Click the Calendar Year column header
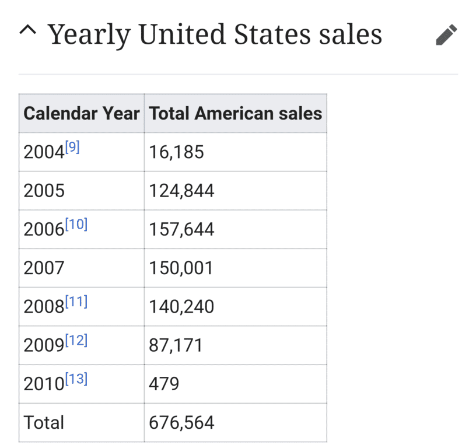 click(81, 113)
